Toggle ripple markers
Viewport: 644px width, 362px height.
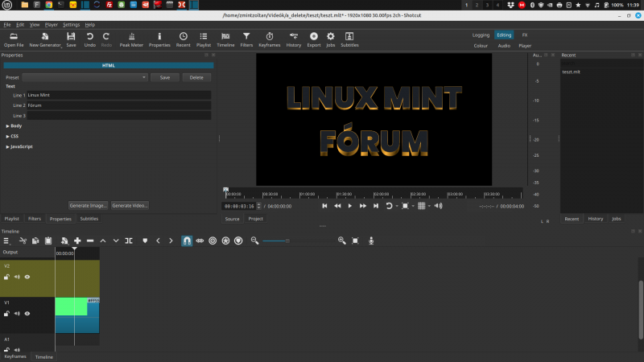238,241
